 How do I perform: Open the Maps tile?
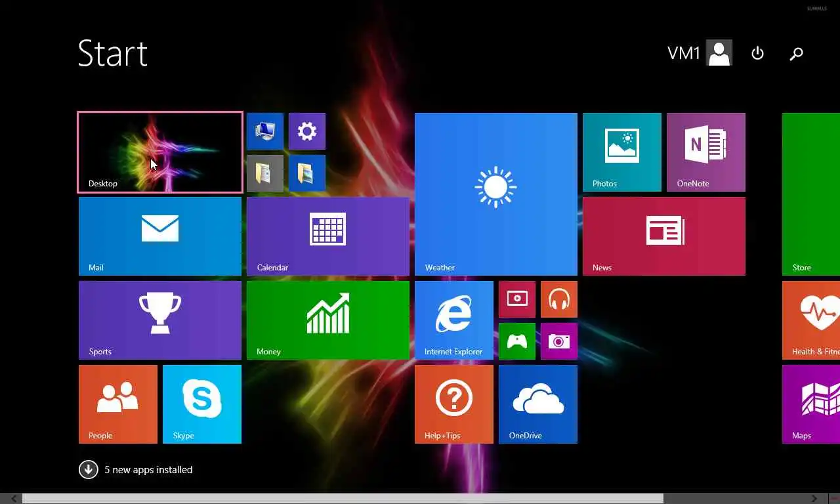[811, 404]
